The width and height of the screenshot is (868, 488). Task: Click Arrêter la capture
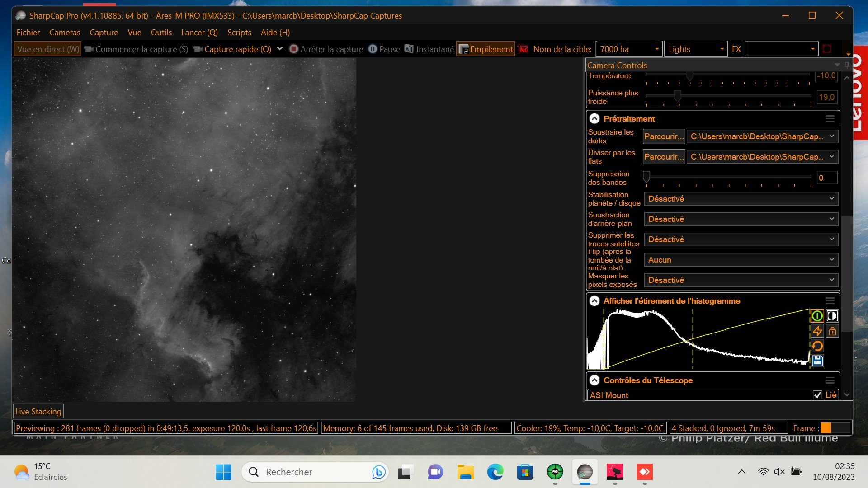pyautogui.click(x=326, y=49)
